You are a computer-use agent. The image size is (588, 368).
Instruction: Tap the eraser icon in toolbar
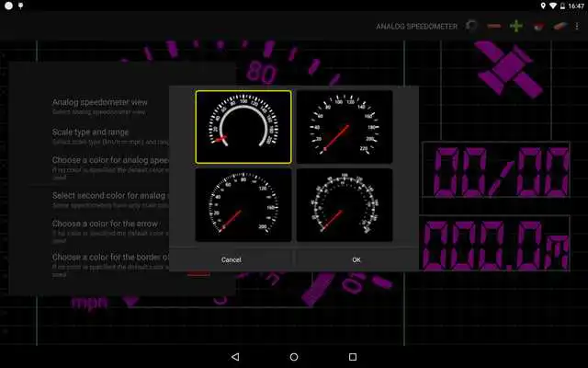click(x=560, y=26)
